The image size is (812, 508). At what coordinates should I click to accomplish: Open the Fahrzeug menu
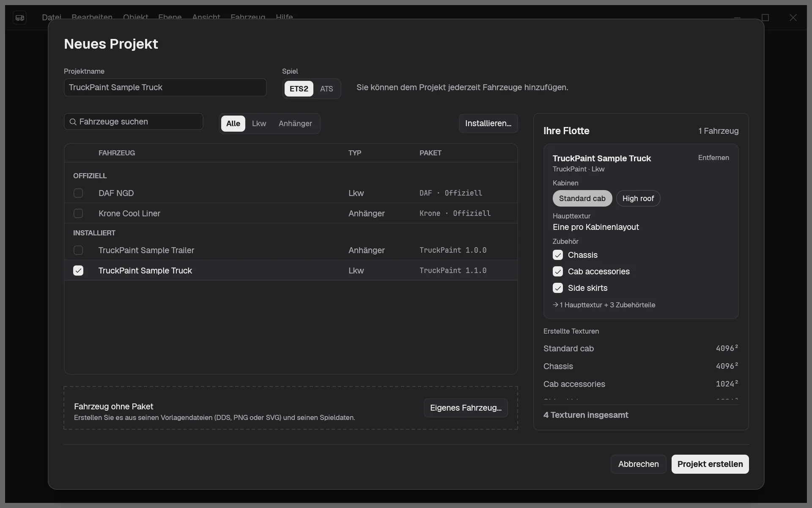[x=248, y=17]
